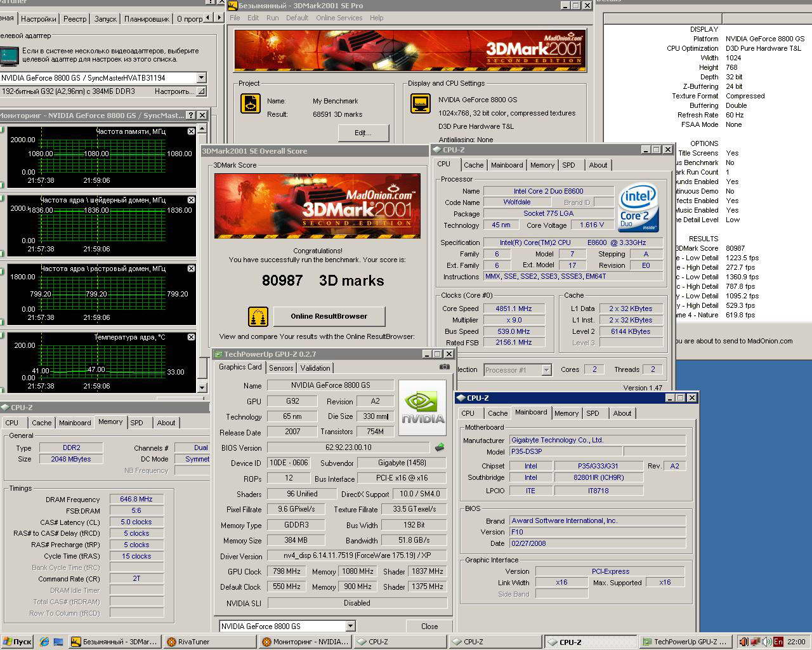Switch to the Sensors tab in GPU-Z
Viewport: 812px width, 650px height.
coord(281,368)
